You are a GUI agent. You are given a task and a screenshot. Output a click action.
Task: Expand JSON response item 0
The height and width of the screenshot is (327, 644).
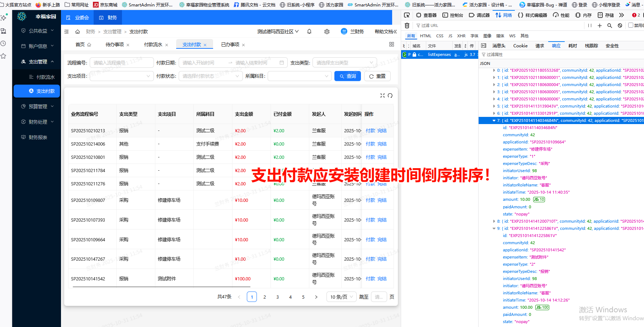[494, 70]
